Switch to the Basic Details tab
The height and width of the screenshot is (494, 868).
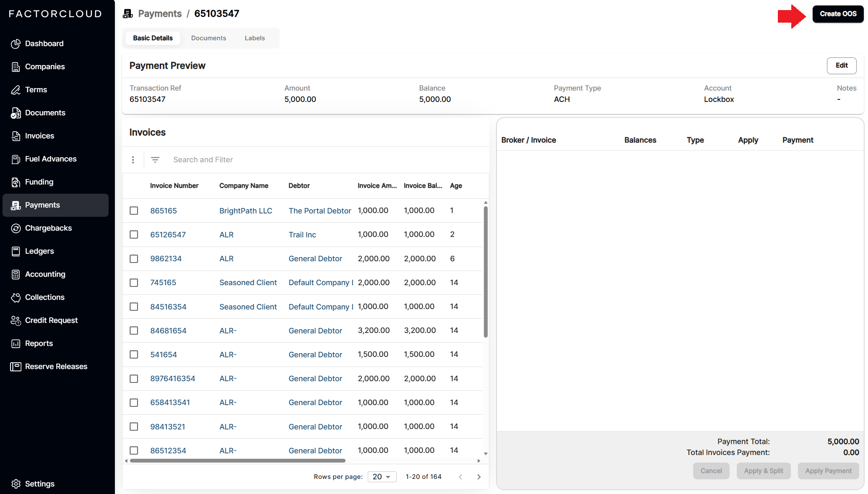(x=153, y=38)
